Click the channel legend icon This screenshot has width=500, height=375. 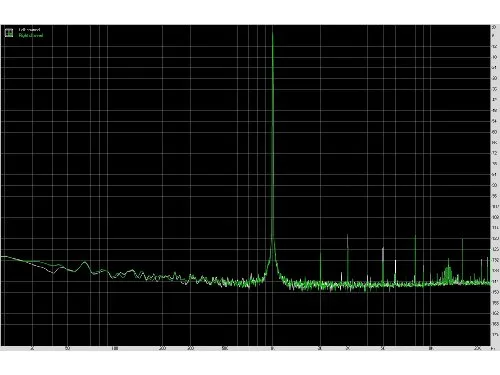(x=9, y=33)
